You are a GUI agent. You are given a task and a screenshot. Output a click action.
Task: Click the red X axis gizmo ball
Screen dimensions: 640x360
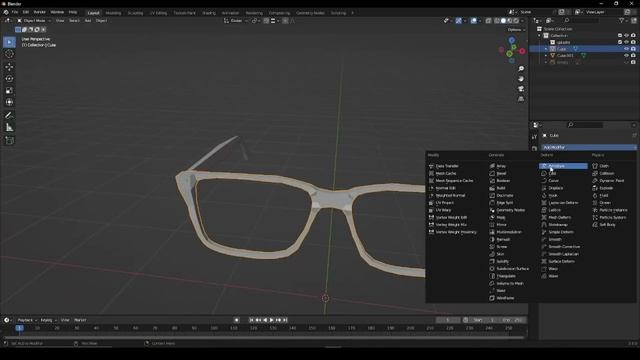[x=522, y=51]
